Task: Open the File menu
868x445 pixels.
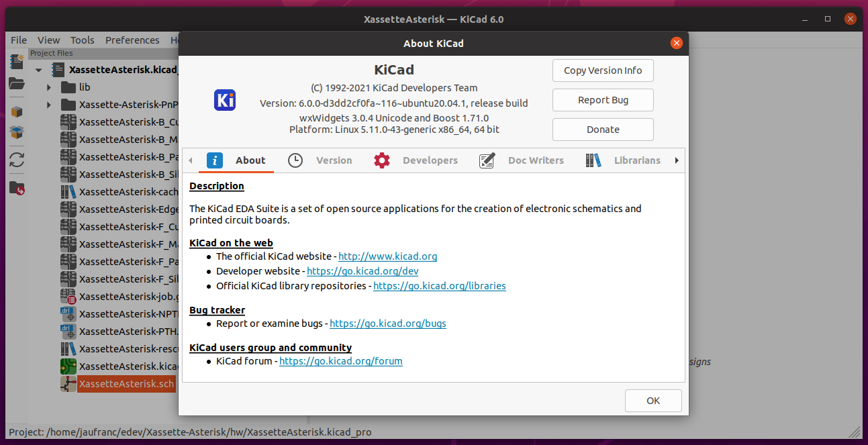Action: coord(19,40)
